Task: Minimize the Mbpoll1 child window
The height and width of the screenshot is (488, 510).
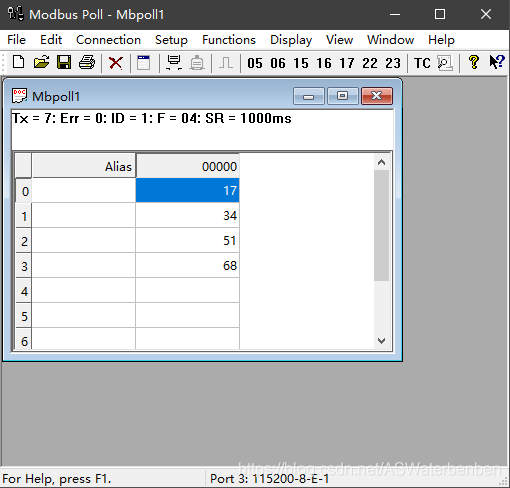Action: pyautogui.click(x=309, y=96)
